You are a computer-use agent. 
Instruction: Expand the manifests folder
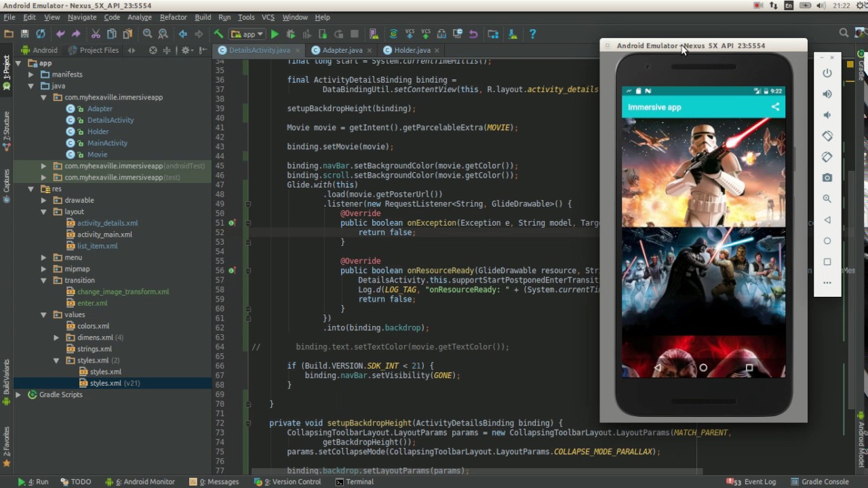tap(31, 75)
